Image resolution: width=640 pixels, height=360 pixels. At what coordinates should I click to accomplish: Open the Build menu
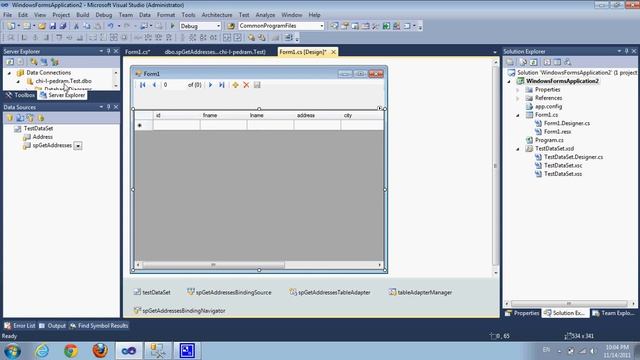click(83, 15)
